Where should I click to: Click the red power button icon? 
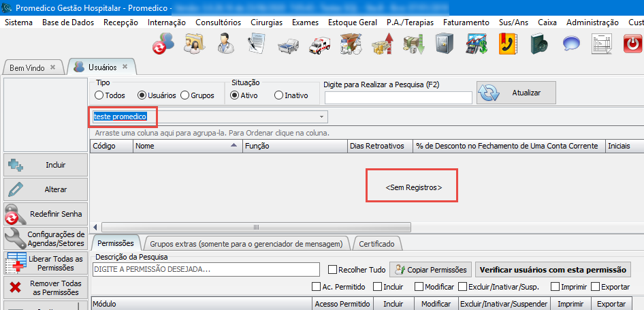633,45
